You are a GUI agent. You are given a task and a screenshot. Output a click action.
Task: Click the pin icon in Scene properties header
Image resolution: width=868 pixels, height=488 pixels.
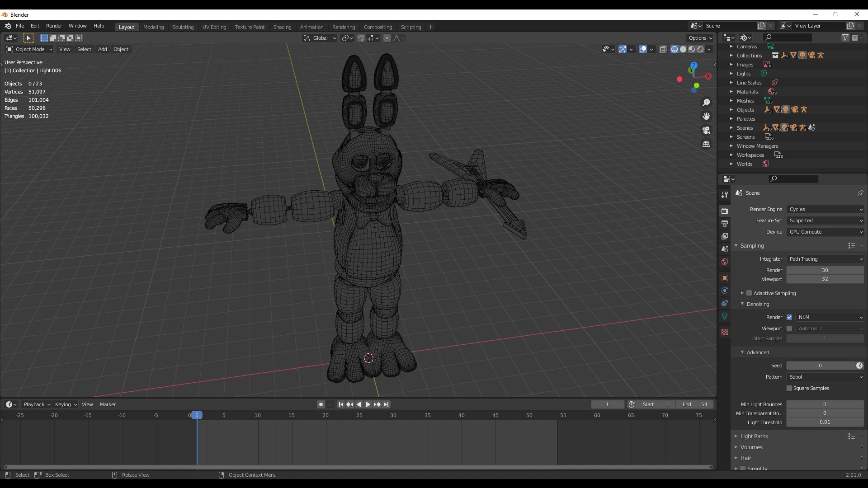(860, 193)
